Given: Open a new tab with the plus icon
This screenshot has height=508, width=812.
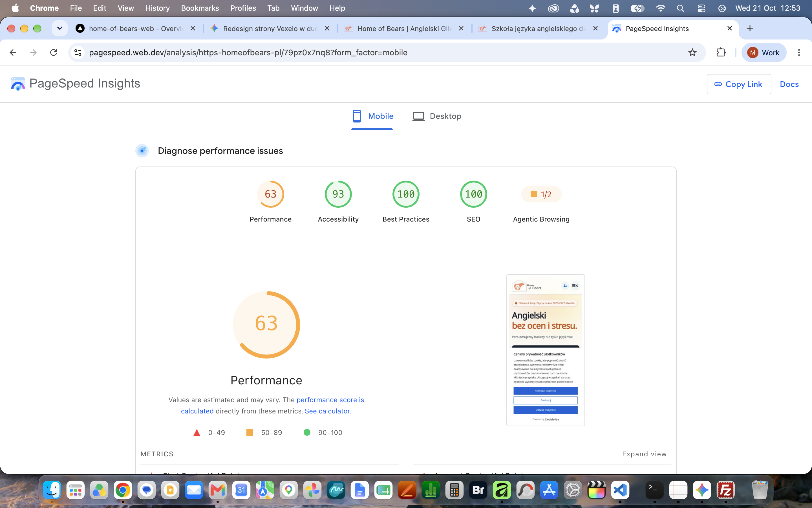Looking at the screenshot, I should 750,28.
